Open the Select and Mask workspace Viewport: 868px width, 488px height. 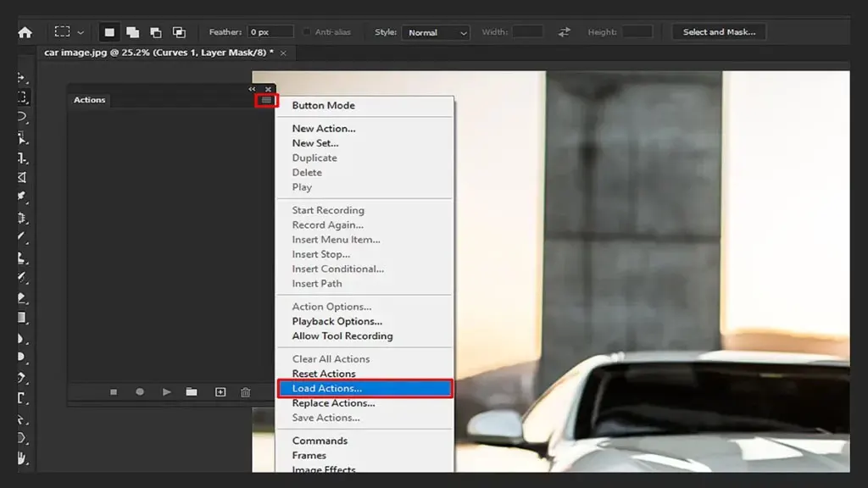coord(719,32)
